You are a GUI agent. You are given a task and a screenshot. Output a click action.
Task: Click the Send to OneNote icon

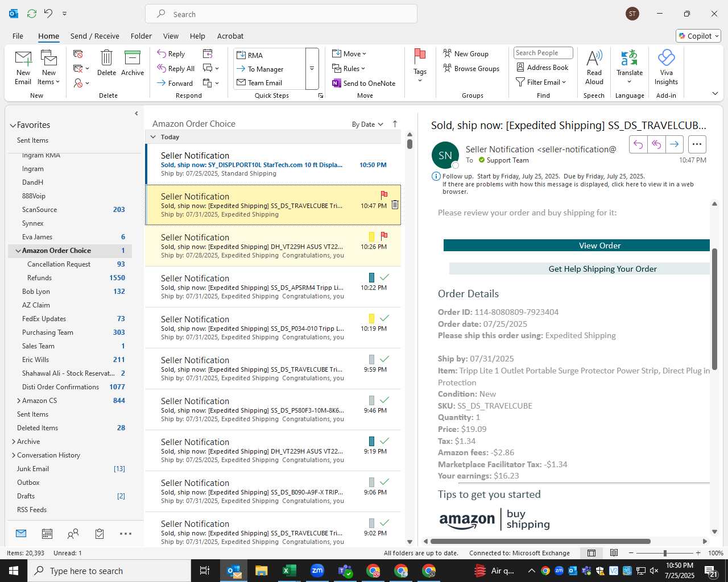(x=336, y=84)
